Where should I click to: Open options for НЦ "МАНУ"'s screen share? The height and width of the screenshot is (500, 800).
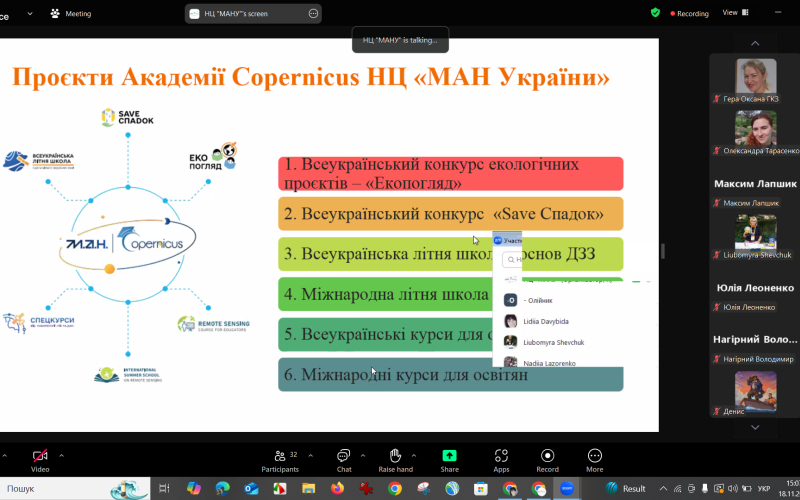click(x=313, y=14)
